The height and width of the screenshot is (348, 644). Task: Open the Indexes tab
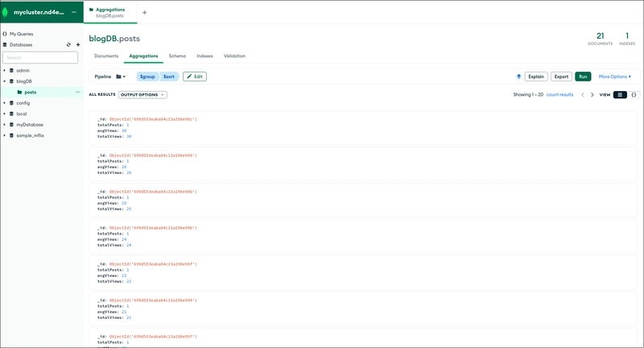point(204,56)
